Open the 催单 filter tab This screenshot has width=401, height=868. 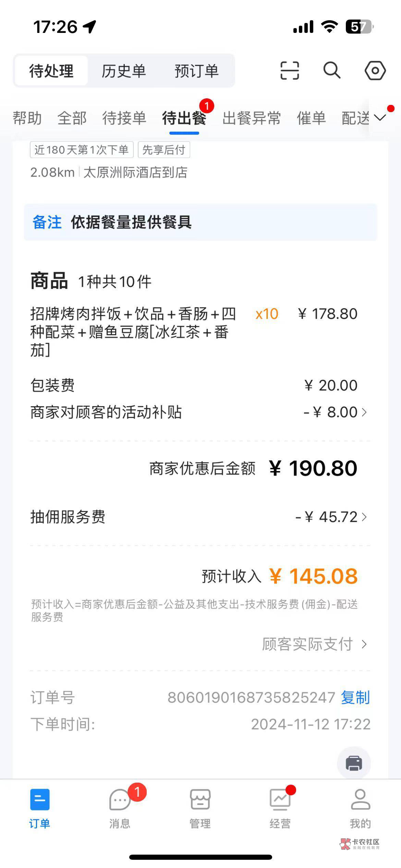click(x=311, y=118)
